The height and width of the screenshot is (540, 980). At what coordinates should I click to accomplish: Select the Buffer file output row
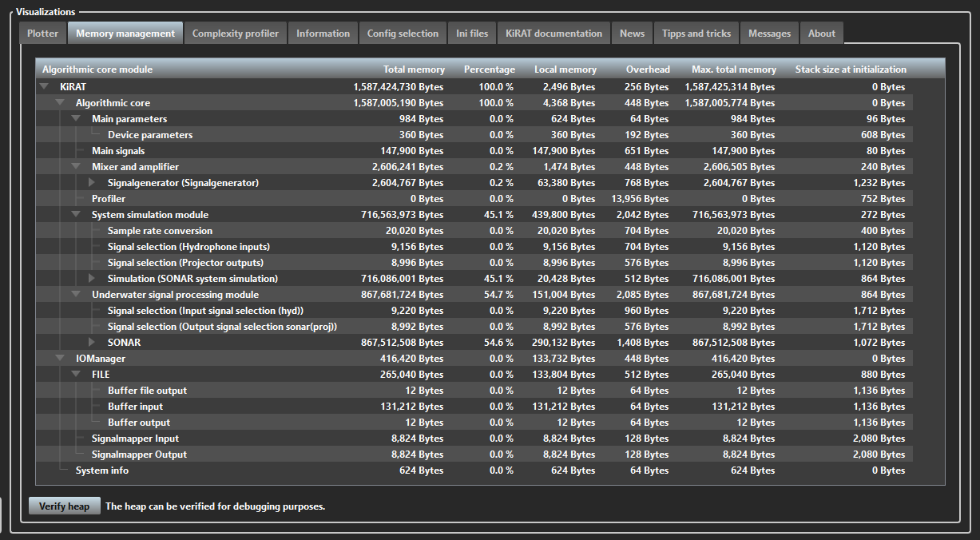pyautogui.click(x=474, y=390)
